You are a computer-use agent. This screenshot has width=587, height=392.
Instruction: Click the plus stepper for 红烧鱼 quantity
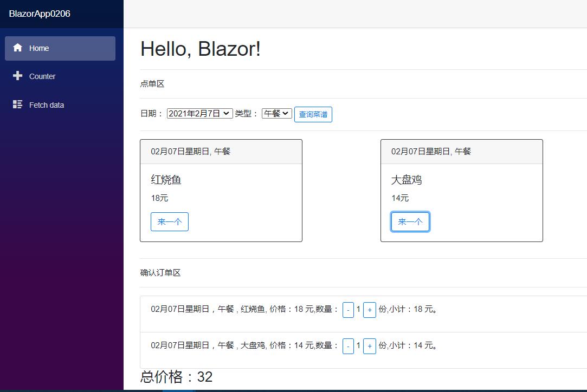[x=370, y=309]
